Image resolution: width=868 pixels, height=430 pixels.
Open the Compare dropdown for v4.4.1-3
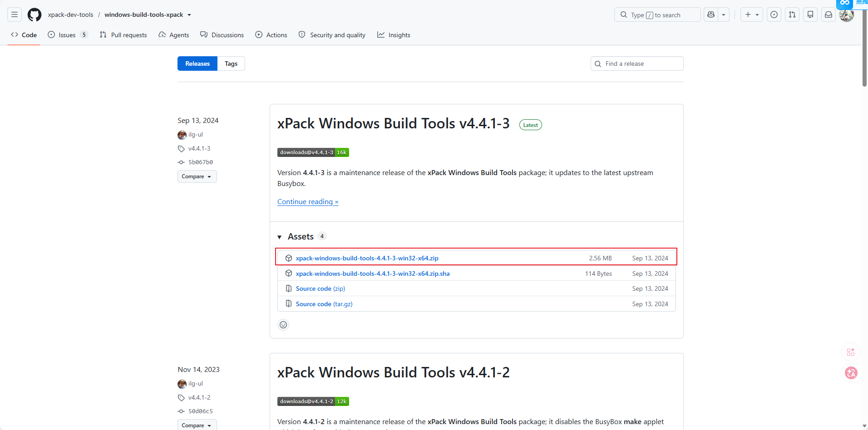click(197, 176)
